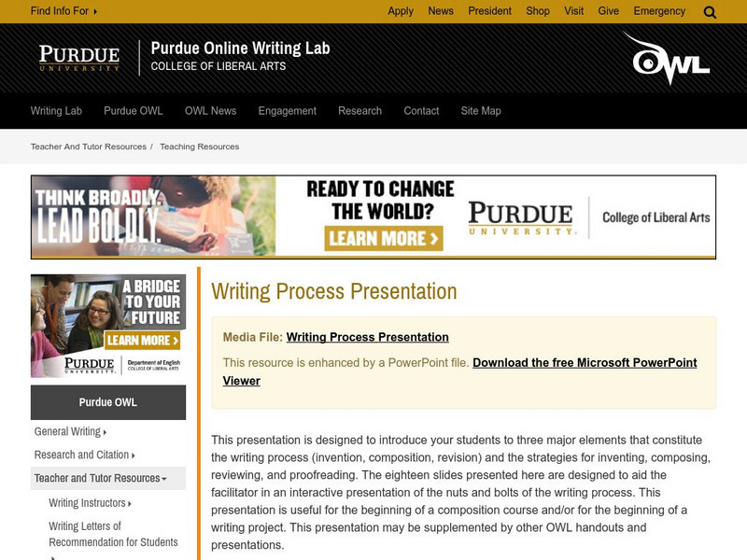Visit the Shop link
Screen dimensions: 747x560
pyautogui.click(x=538, y=11)
